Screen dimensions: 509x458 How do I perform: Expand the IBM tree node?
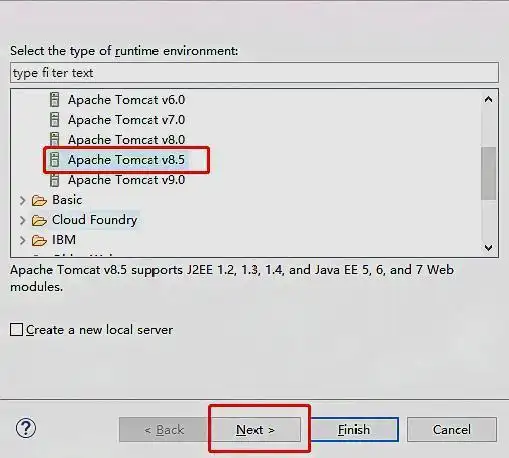click(22, 240)
